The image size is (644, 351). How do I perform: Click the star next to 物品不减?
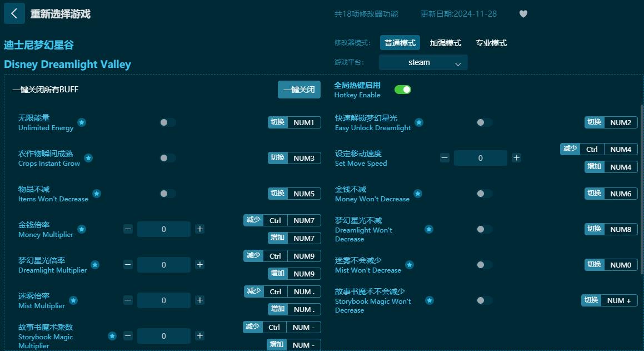coord(96,194)
